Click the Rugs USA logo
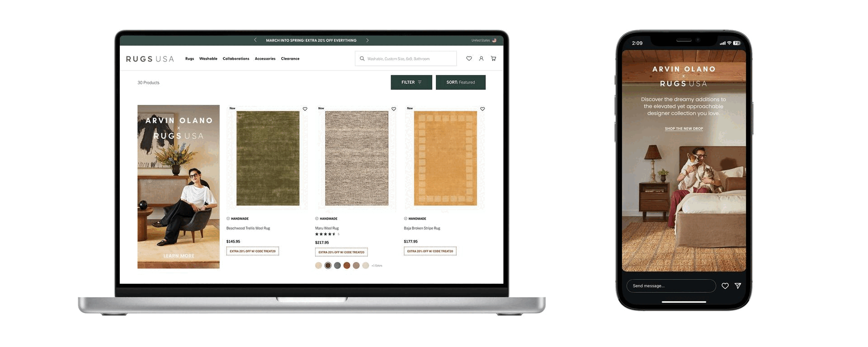The image size is (868, 347). (150, 59)
